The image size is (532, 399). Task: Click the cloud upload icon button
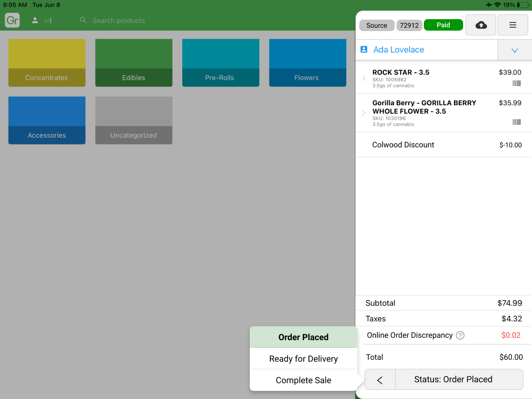tap(481, 25)
